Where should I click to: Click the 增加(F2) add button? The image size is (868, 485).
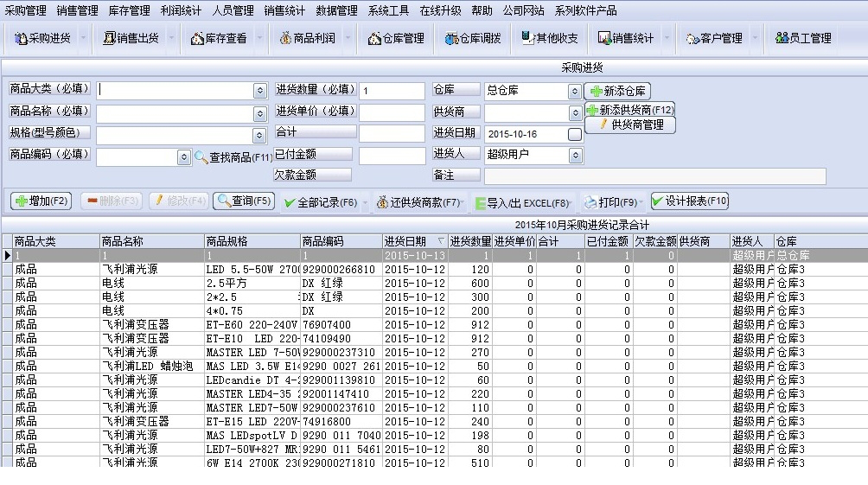pos(41,201)
